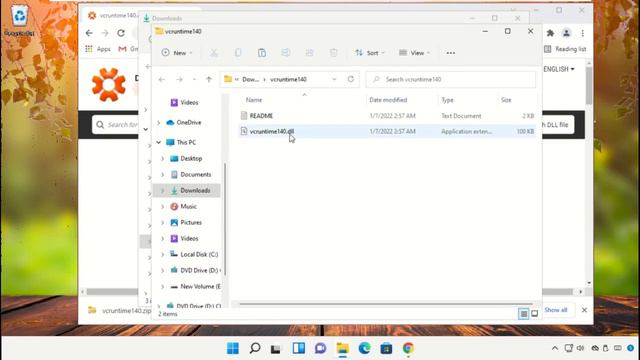Close Chrome downloads shelf
Image resolution: width=640 pixels, height=360 pixels.
click(584, 310)
